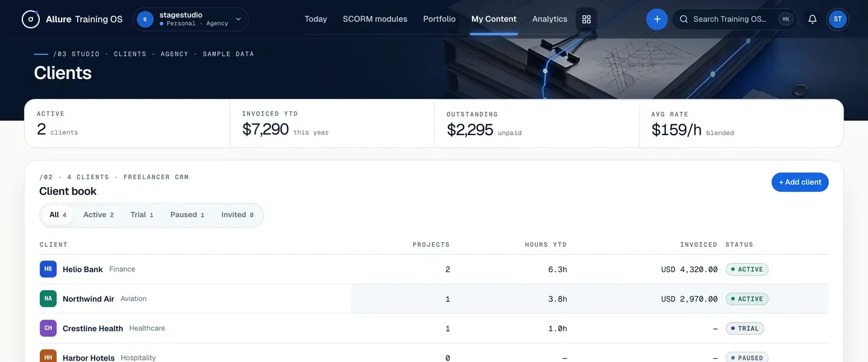Screen dimensions: 868x362
Task: Click Helio Bank's ACTIVE status badge
Action: pos(747,269)
